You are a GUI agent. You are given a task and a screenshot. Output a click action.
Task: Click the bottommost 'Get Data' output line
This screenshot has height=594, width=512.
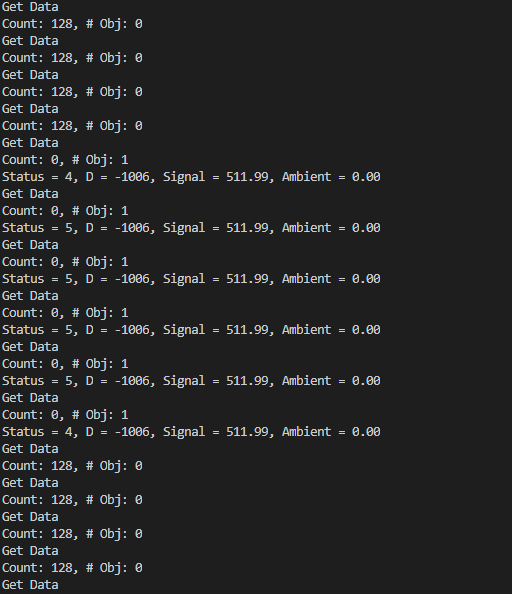click(x=30, y=585)
